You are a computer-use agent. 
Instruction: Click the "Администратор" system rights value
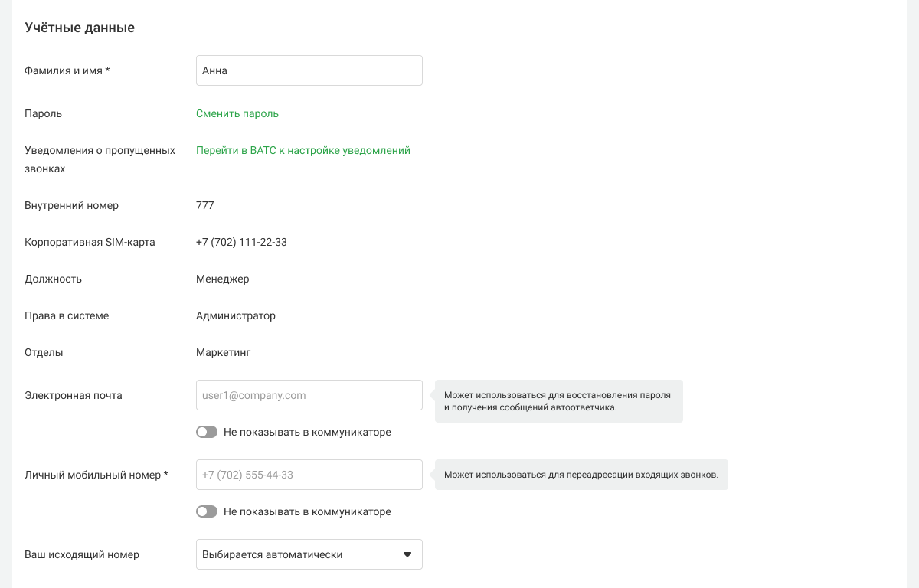tap(236, 315)
